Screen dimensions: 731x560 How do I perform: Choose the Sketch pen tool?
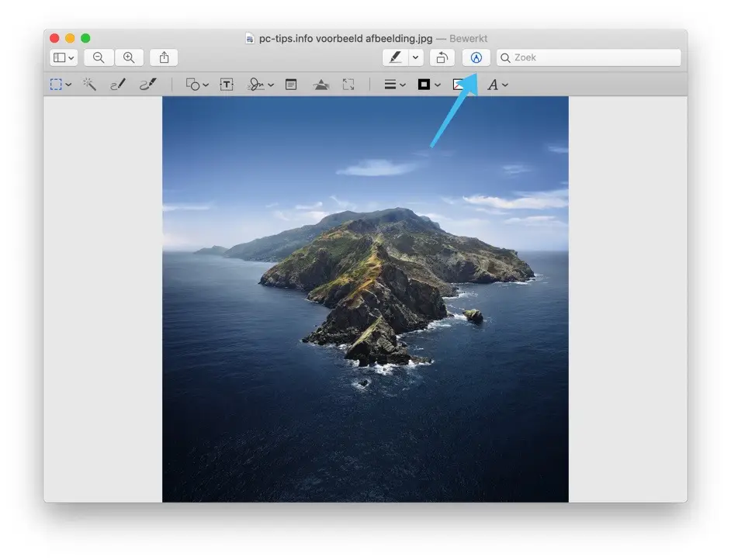point(117,85)
